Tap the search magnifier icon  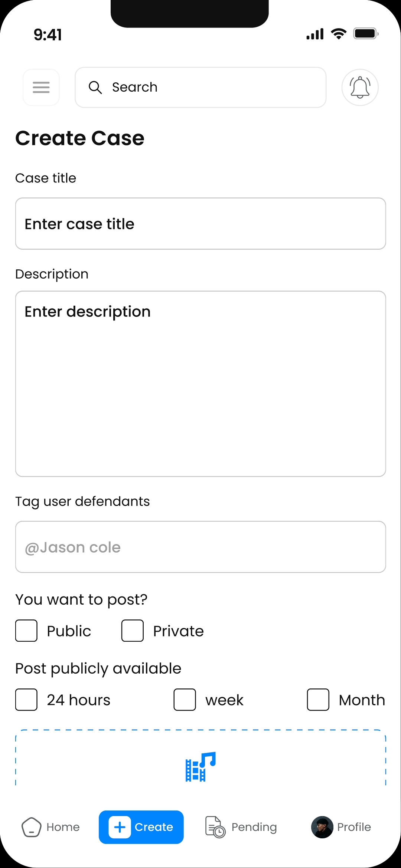(95, 88)
